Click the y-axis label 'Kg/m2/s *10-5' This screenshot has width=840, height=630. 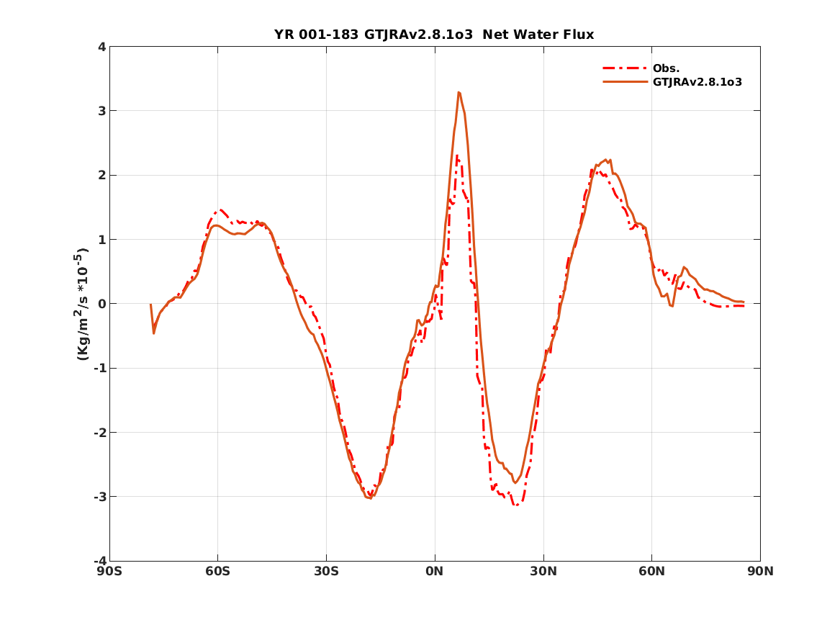[x=82, y=304]
